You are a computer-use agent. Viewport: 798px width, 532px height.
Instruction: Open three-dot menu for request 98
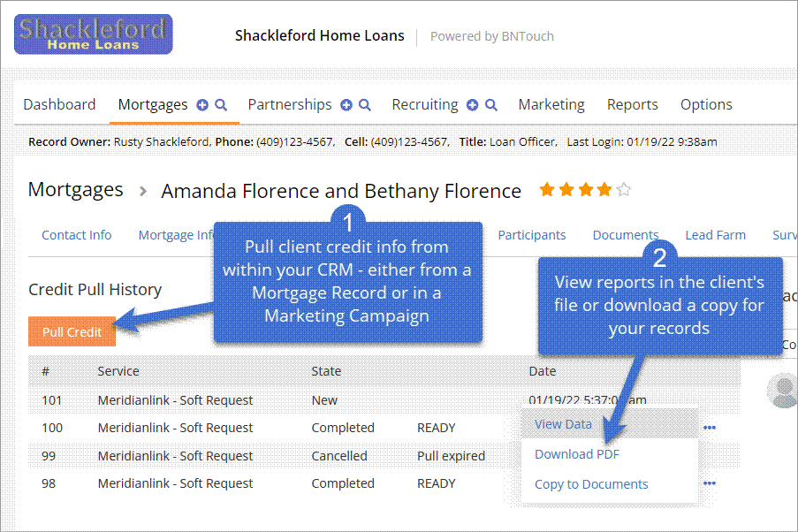tap(710, 483)
